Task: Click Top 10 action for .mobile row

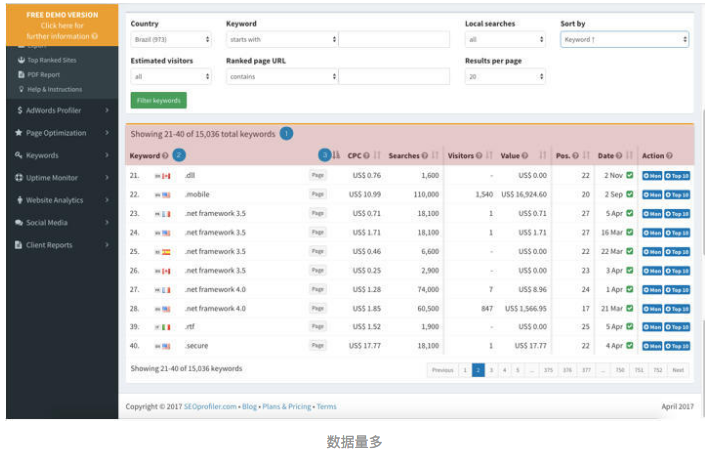Action: pos(677,195)
